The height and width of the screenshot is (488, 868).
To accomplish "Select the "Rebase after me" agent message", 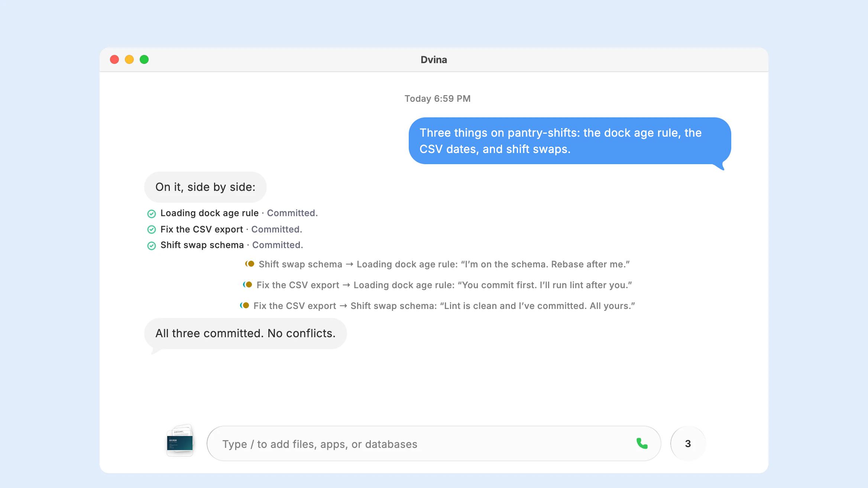I will coord(437,264).
